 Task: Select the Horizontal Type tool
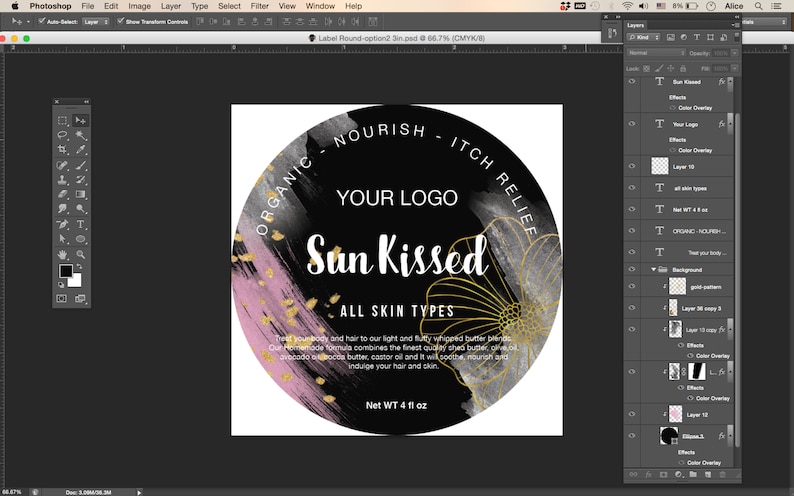pos(81,224)
